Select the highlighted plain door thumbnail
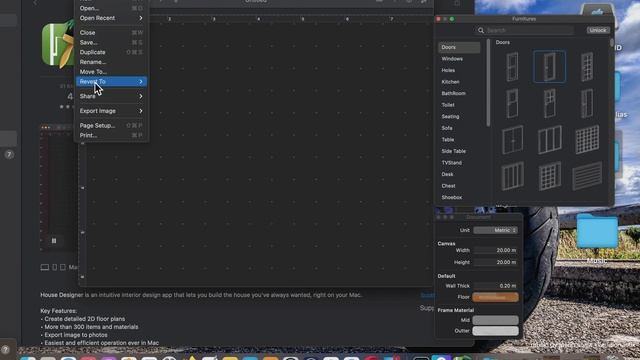Screen dimensions: 640x360 [x=549, y=67]
